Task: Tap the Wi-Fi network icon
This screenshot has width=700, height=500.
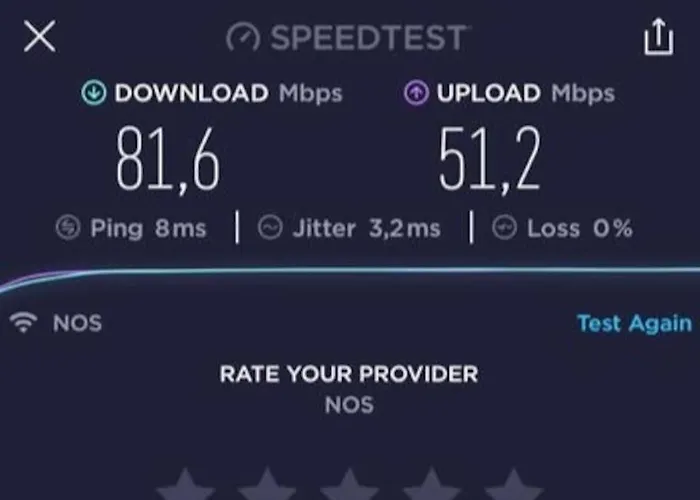Action: coord(24,322)
